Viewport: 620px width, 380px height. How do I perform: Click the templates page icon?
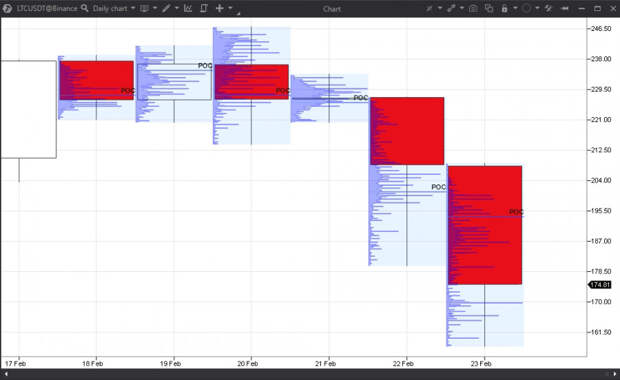204,8
